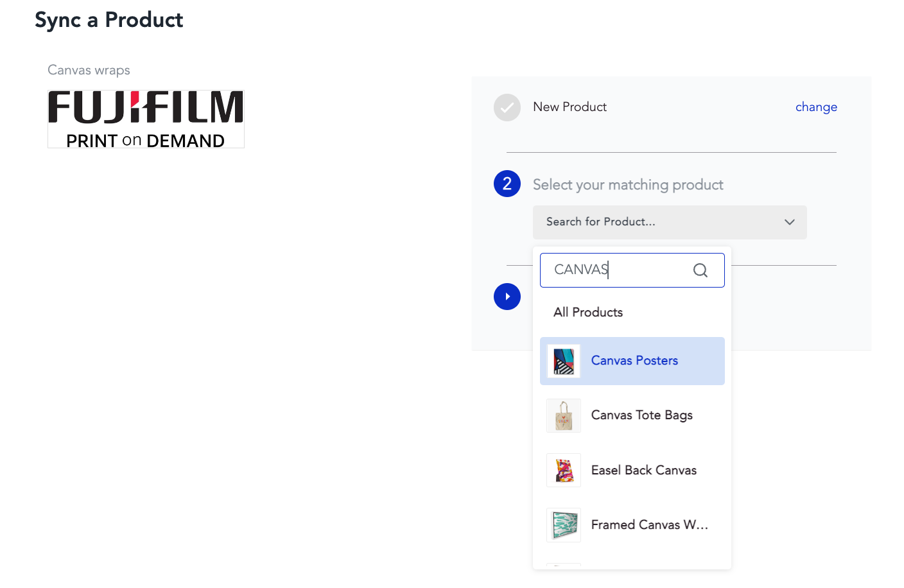Click the Canvas wraps text
The image size is (904, 588).
[89, 70]
